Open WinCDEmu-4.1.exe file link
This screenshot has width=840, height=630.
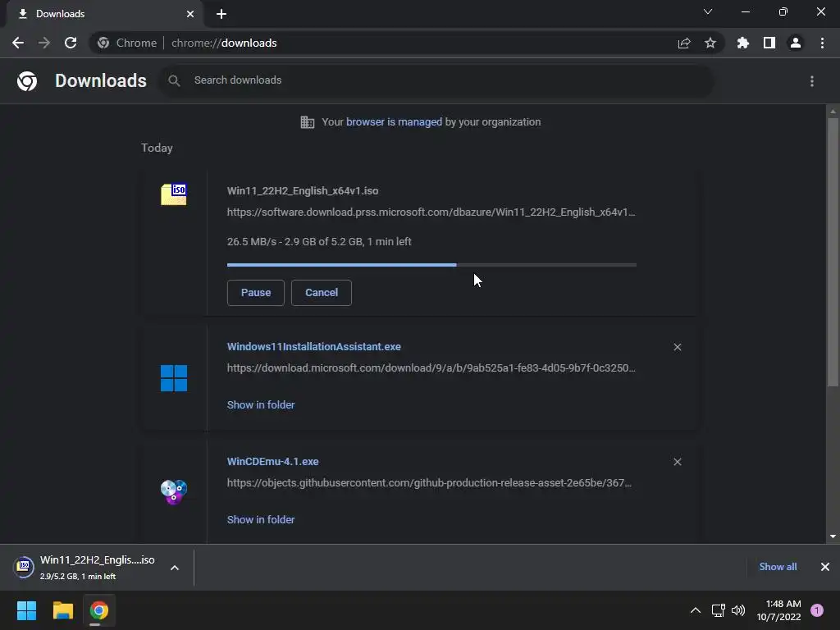(272, 461)
